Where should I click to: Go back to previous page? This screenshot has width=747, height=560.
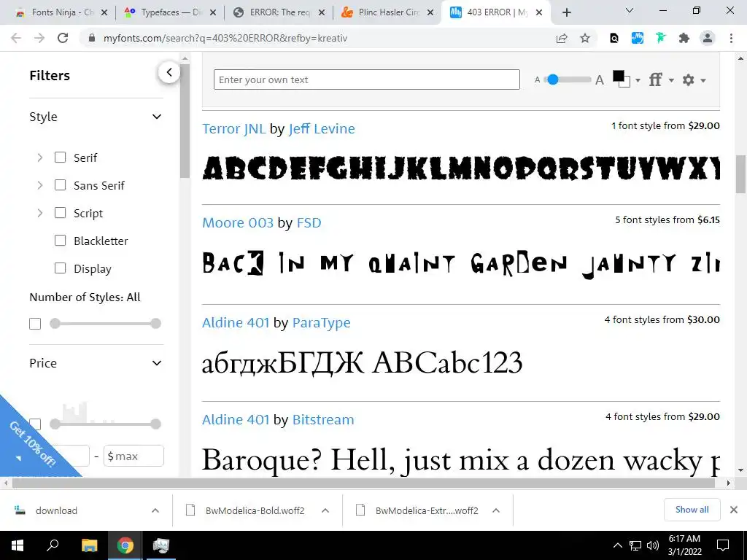tap(16, 38)
